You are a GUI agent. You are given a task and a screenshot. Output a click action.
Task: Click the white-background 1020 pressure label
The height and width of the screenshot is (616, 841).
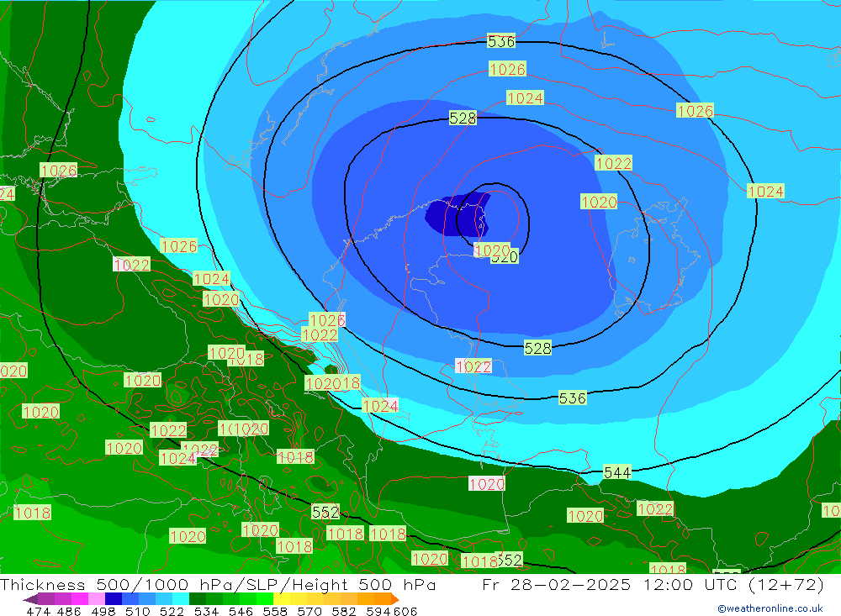coord(487,484)
